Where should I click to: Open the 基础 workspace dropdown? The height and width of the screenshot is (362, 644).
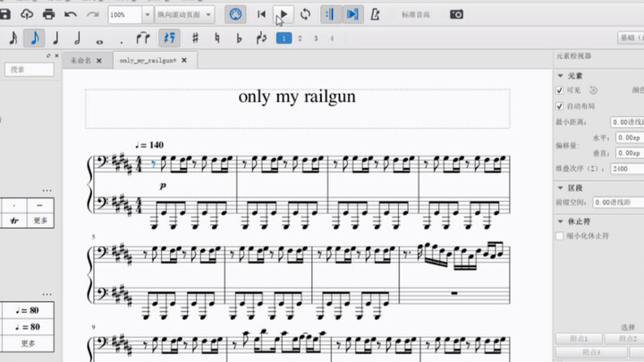[x=631, y=38]
